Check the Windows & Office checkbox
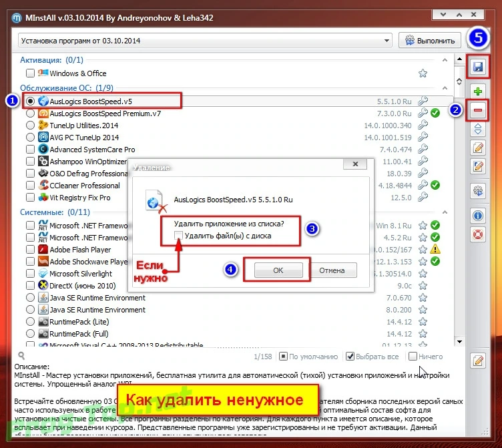Screen dimensions: 502x448 coord(30,73)
